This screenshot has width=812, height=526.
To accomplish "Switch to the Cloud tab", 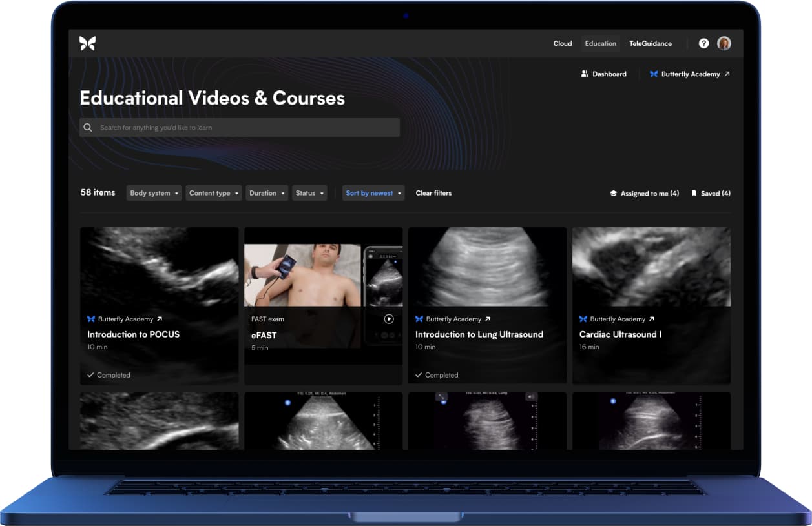I will [x=563, y=43].
